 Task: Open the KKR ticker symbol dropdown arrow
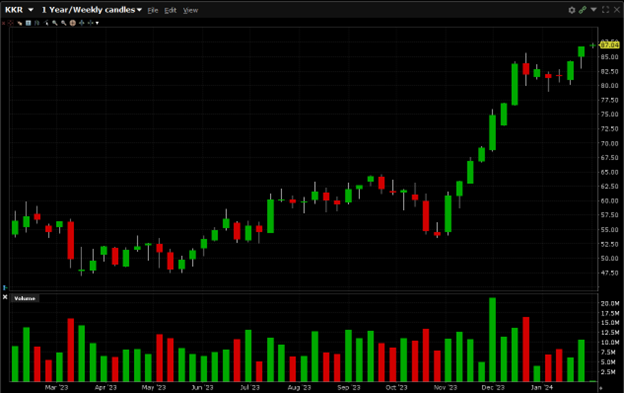[x=31, y=10]
